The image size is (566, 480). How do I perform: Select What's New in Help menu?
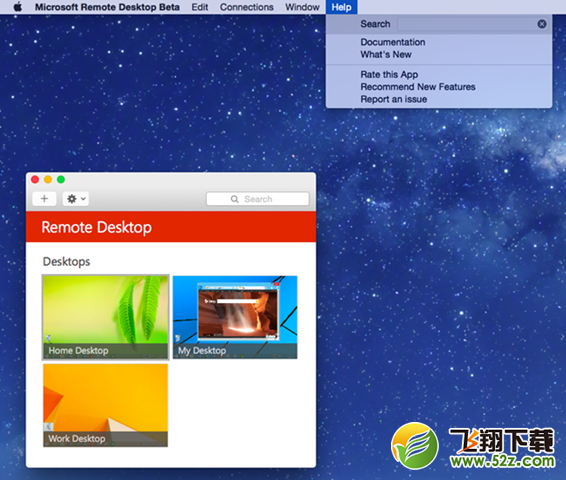point(386,54)
